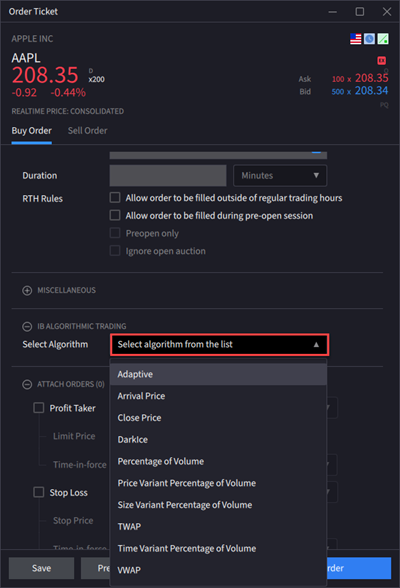400x588 pixels.
Task: Click the IB ALGORITHMIC TRADING label
Action: (82, 326)
